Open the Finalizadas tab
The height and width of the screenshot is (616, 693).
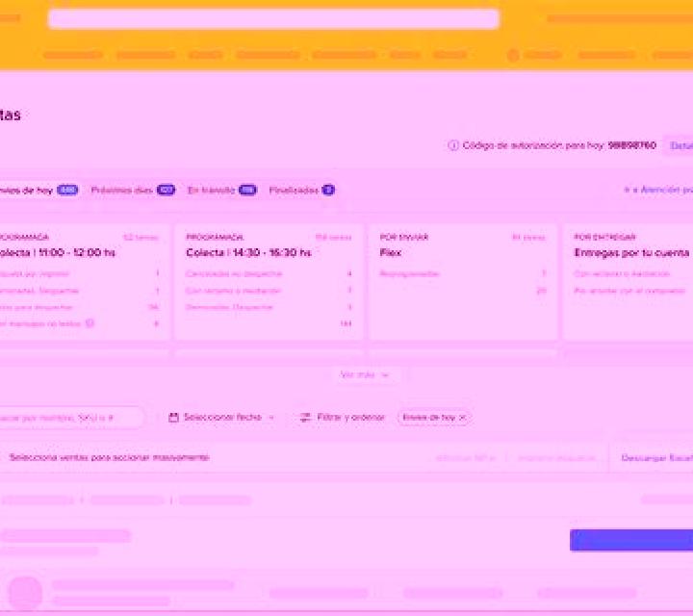pos(302,191)
